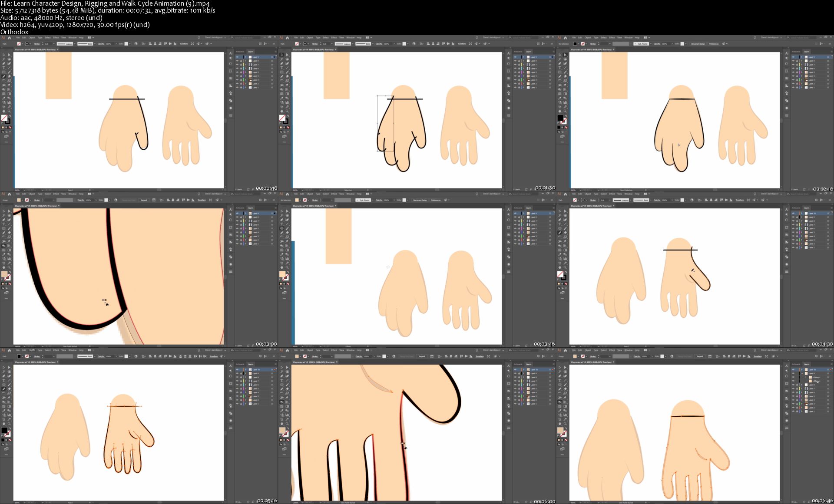
Task: Open Dave's Workspace dropdown in the 00:03:46 frame
Action: pos(492,194)
